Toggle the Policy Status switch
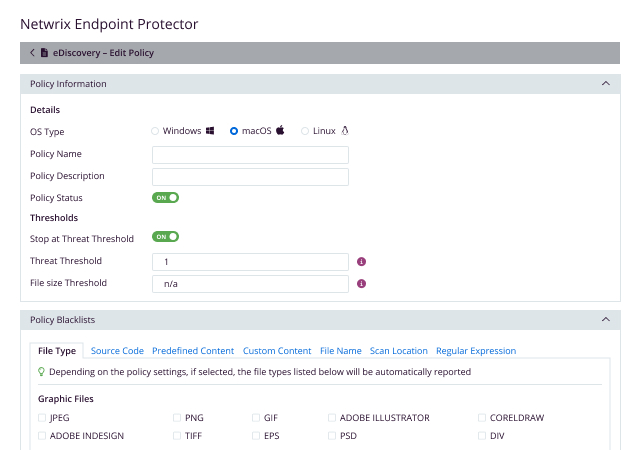This screenshot has width=640, height=450. 165,198
